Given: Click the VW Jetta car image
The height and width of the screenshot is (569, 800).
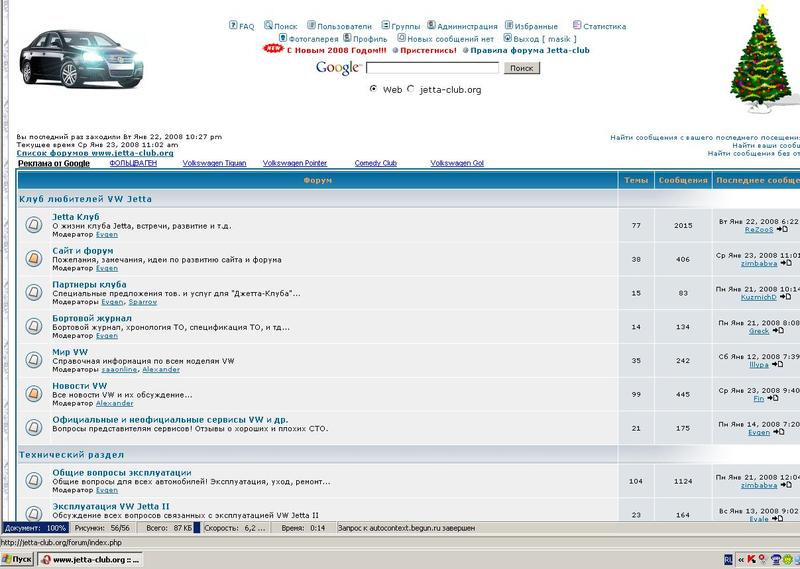Looking at the screenshot, I should pyautogui.click(x=81, y=59).
